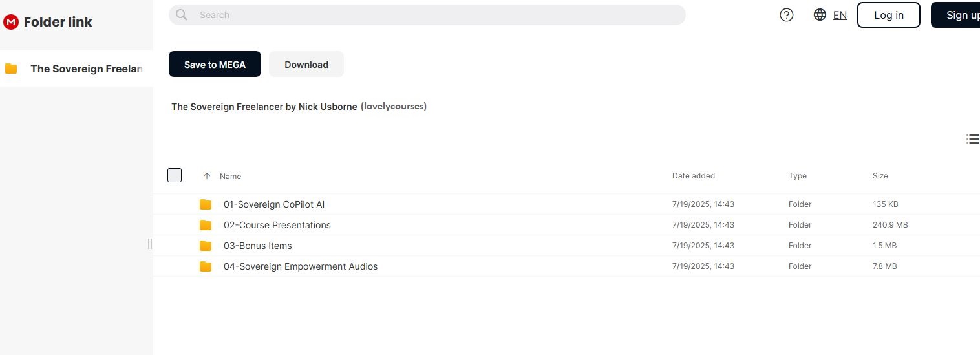Open the help question mark icon
The image size is (980, 355).
click(x=786, y=15)
